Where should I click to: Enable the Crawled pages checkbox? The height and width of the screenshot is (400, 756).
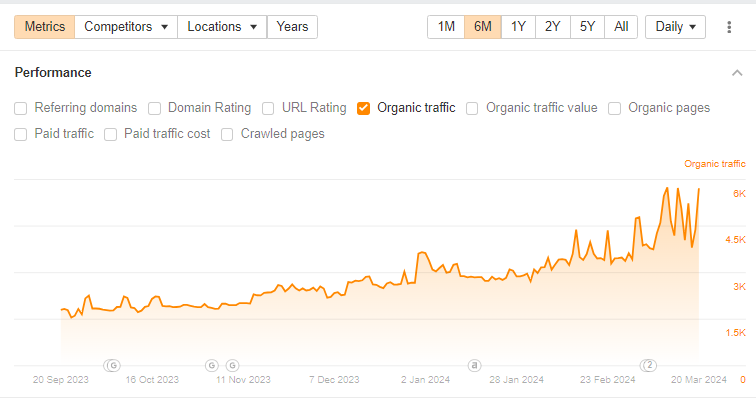coord(227,134)
